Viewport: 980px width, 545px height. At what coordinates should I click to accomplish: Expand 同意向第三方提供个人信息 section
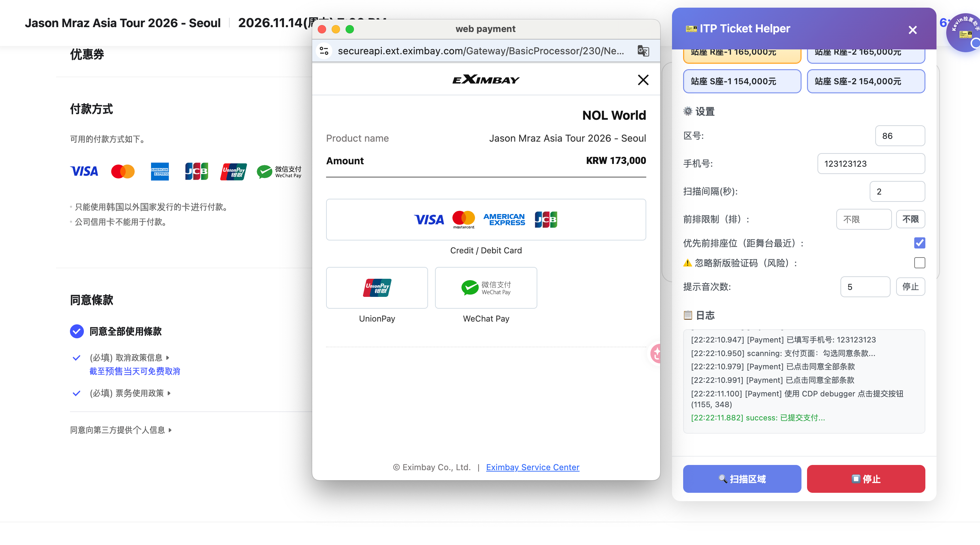point(121,430)
